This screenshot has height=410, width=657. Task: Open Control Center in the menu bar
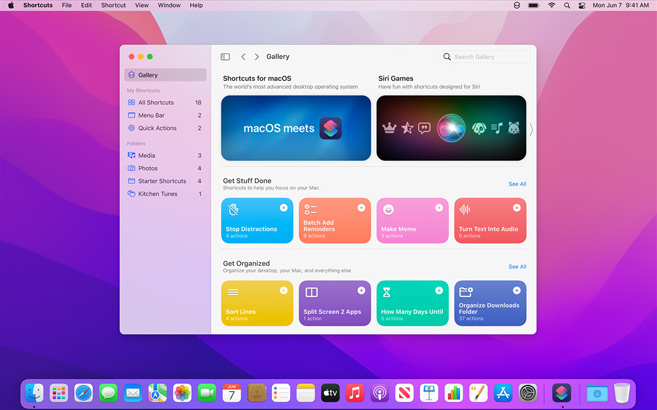point(581,5)
